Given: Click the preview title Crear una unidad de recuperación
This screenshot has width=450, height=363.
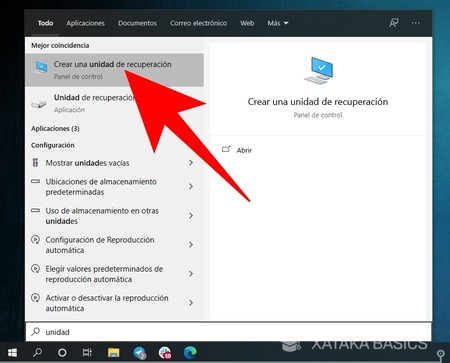Looking at the screenshot, I should coord(318,102).
